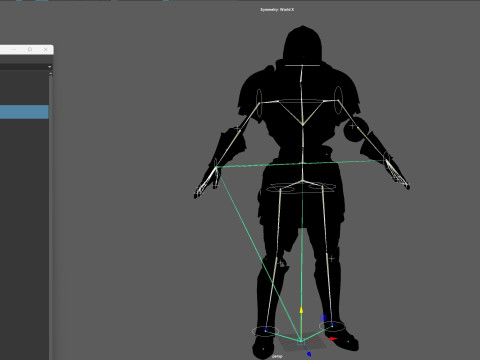480x360 pixels.
Task: Click the persp camera label
Action: pyautogui.click(x=277, y=356)
